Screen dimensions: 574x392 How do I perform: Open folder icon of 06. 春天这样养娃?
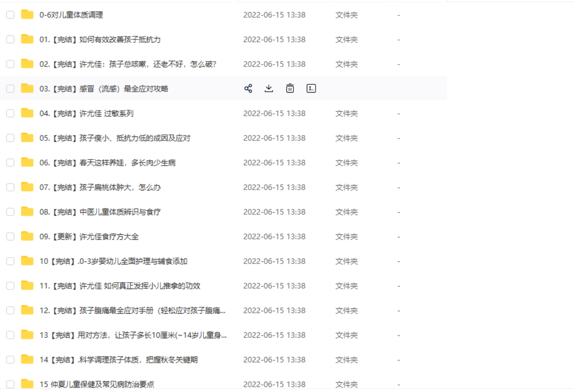[27, 162]
